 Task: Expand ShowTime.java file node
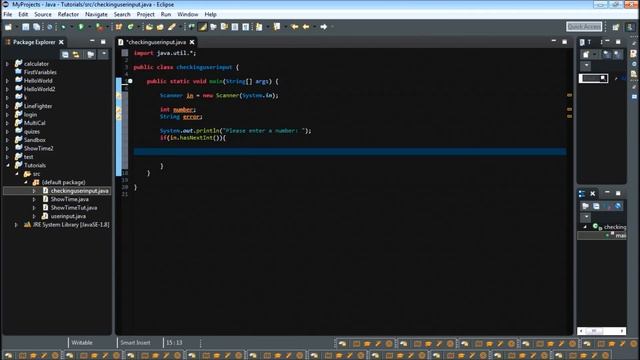pyautogui.click(x=34, y=199)
